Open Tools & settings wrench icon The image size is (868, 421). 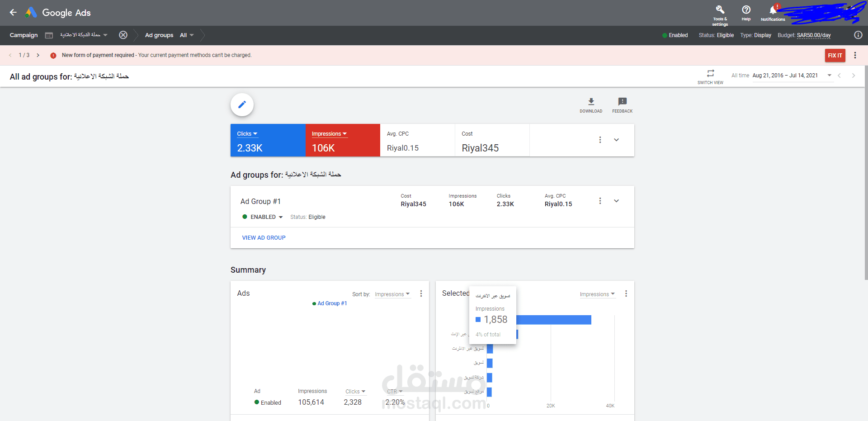coord(720,9)
